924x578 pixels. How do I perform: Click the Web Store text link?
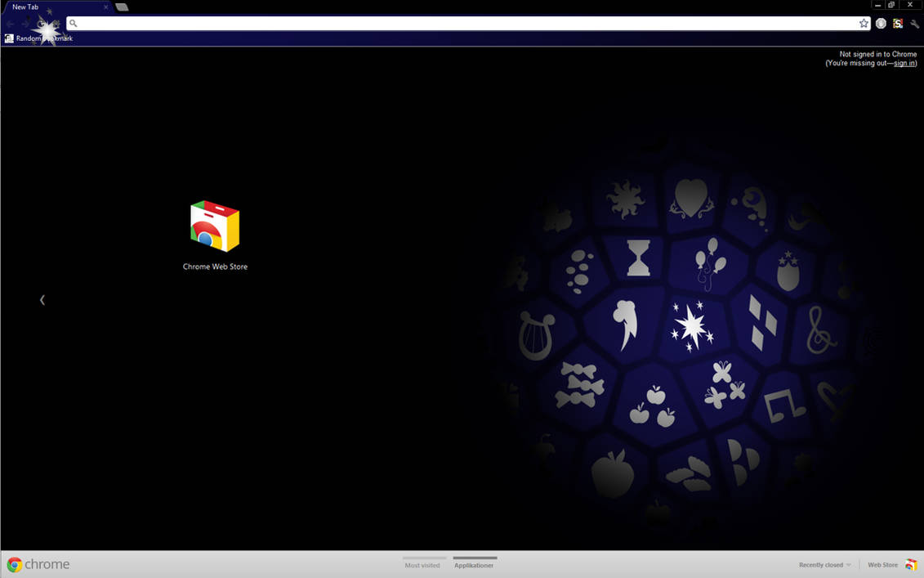[x=882, y=564]
